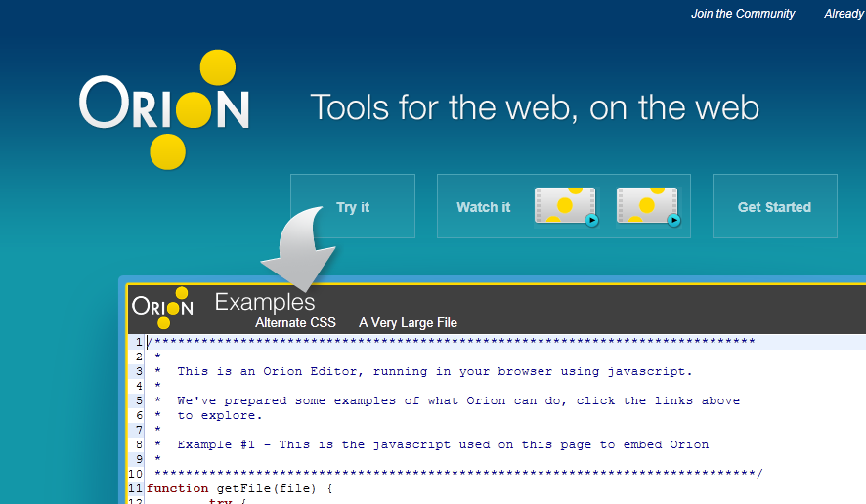Play the second Watch it video thumbnail
The width and height of the screenshot is (866, 504).
point(648,206)
